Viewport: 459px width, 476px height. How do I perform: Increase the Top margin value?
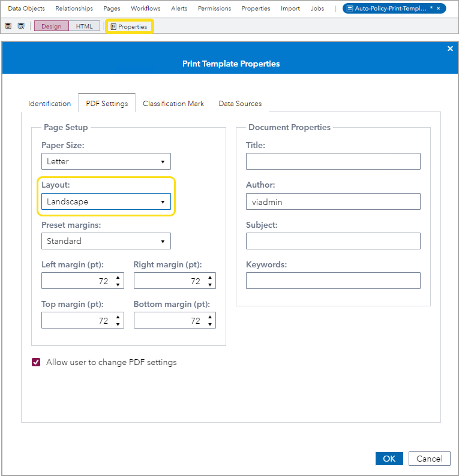pyautogui.click(x=118, y=317)
